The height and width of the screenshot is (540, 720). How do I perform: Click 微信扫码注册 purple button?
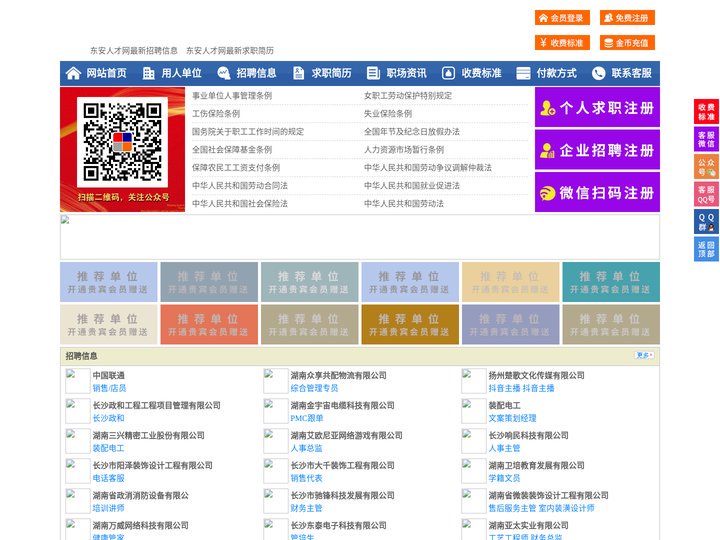(597, 192)
